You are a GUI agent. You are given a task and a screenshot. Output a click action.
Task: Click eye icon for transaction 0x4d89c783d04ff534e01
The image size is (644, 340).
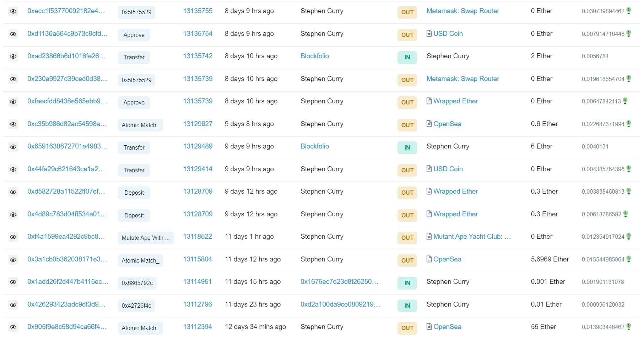(x=13, y=215)
